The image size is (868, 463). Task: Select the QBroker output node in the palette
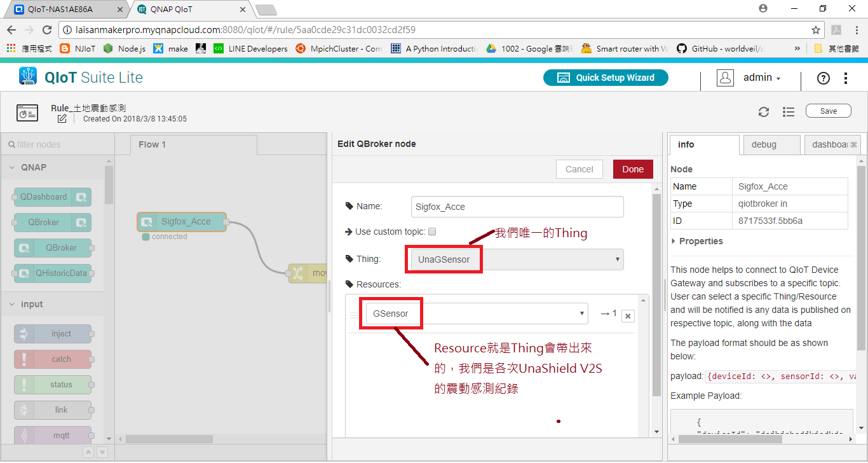click(53, 223)
